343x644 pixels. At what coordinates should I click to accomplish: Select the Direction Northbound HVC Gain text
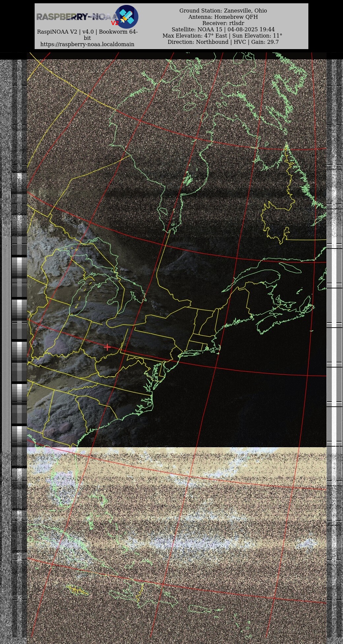click(223, 42)
